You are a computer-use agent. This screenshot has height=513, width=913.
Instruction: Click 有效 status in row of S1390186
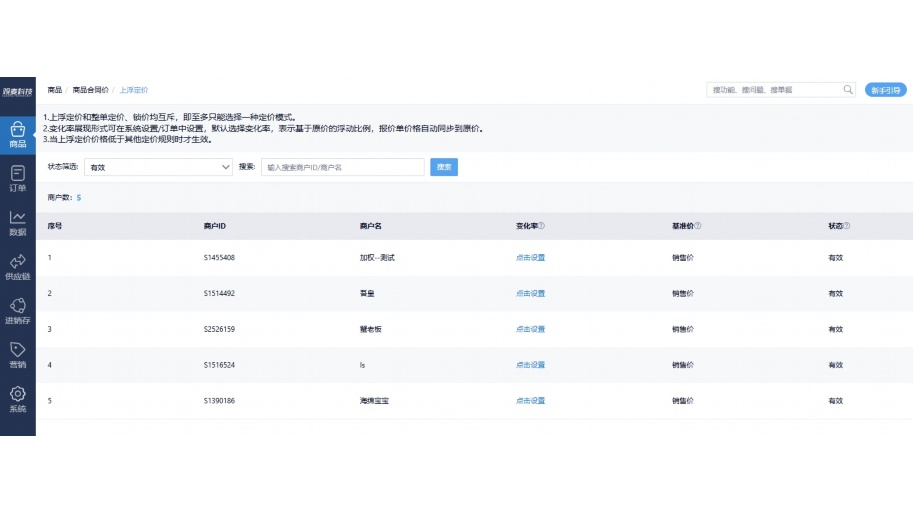836,401
